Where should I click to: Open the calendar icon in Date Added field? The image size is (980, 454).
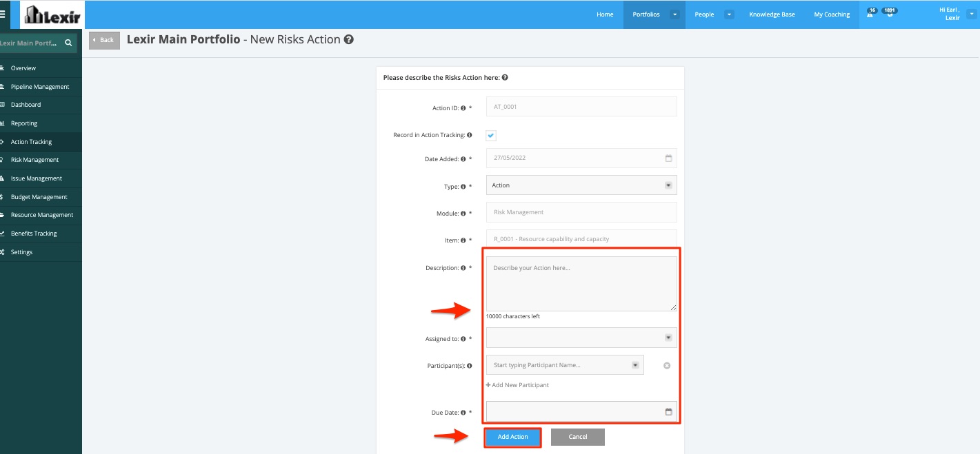click(668, 158)
